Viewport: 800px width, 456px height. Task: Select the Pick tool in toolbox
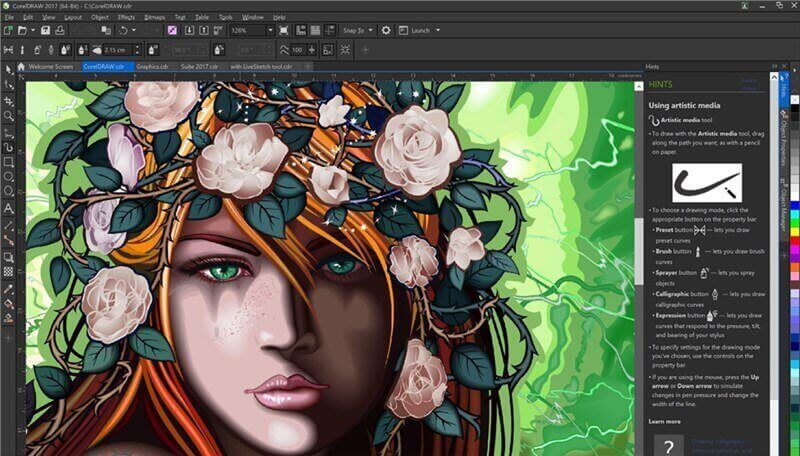coord(8,70)
